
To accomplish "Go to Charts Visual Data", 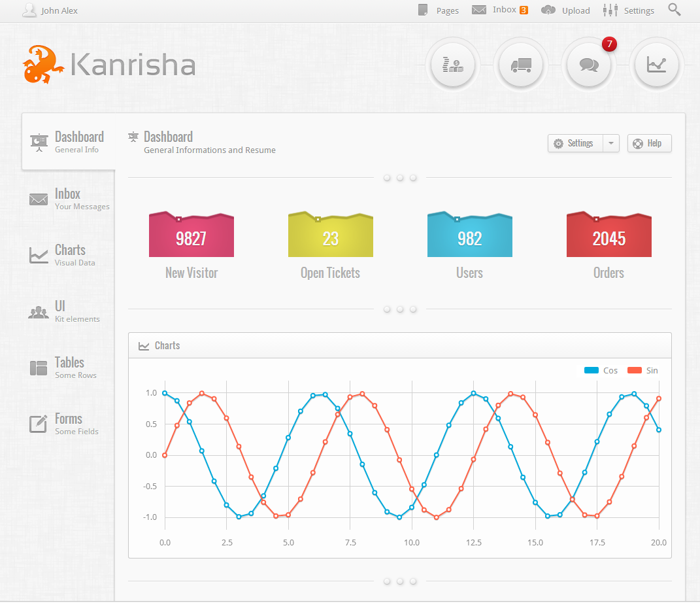I will point(69,255).
